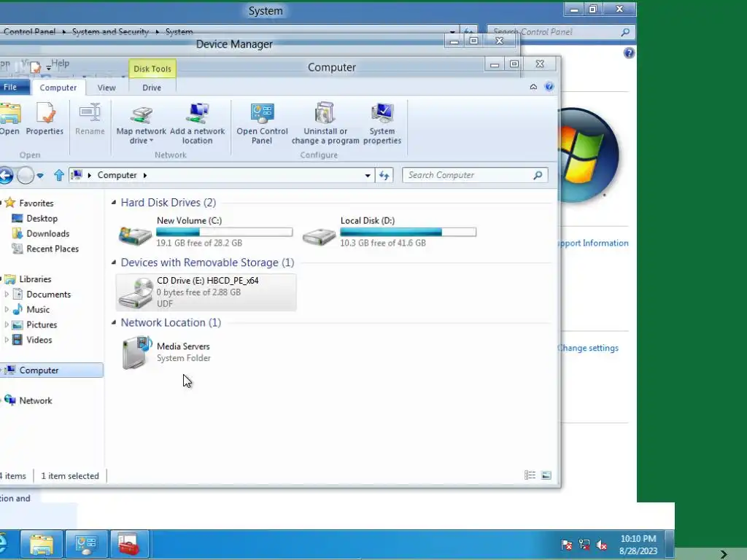Expand the Pictures library node
Image resolution: width=747 pixels, height=560 pixels.
(x=6, y=324)
